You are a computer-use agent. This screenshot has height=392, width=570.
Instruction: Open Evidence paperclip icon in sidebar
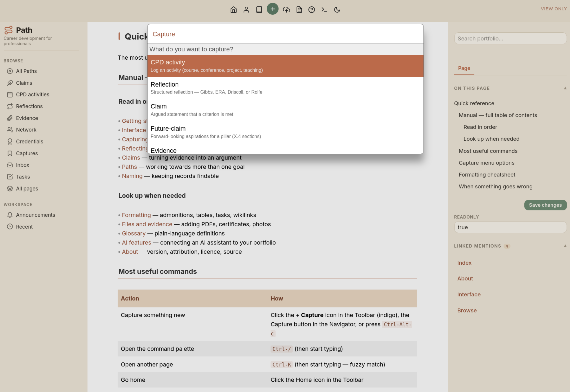point(10,118)
